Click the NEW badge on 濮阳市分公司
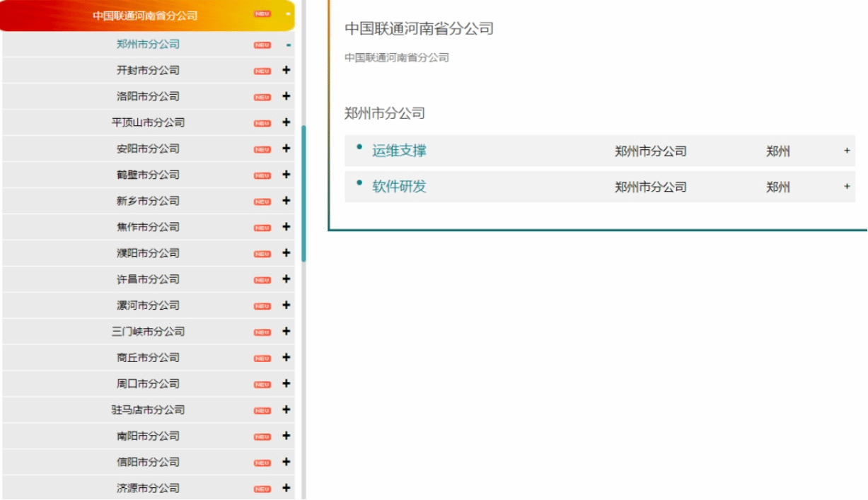 click(x=262, y=255)
